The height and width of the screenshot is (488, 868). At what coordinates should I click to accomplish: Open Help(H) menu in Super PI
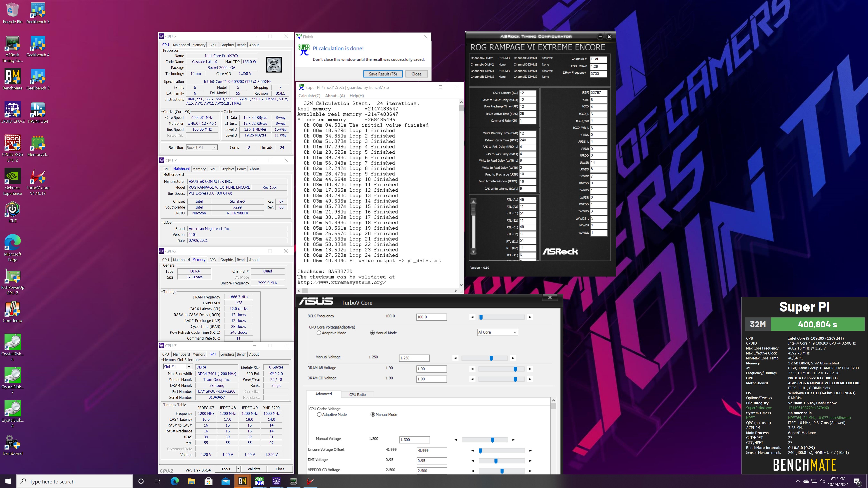pyautogui.click(x=356, y=96)
